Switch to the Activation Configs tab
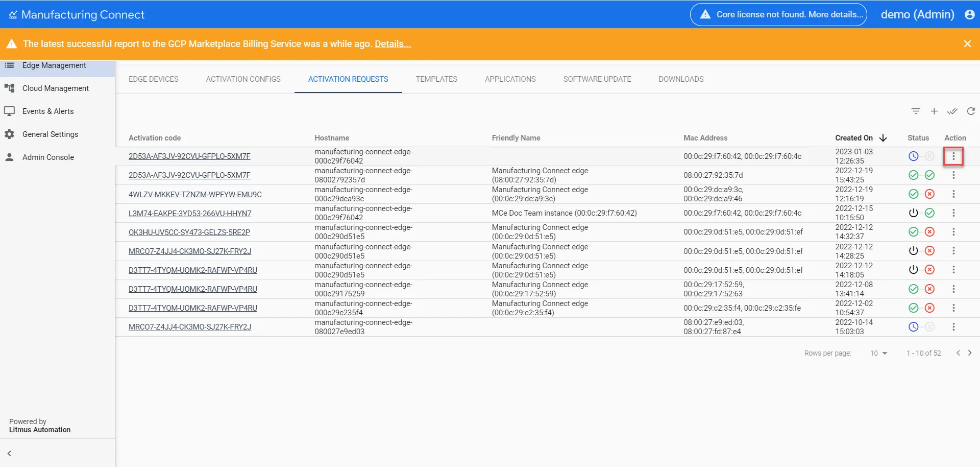Viewport: 980px width, 467px height. click(x=243, y=79)
